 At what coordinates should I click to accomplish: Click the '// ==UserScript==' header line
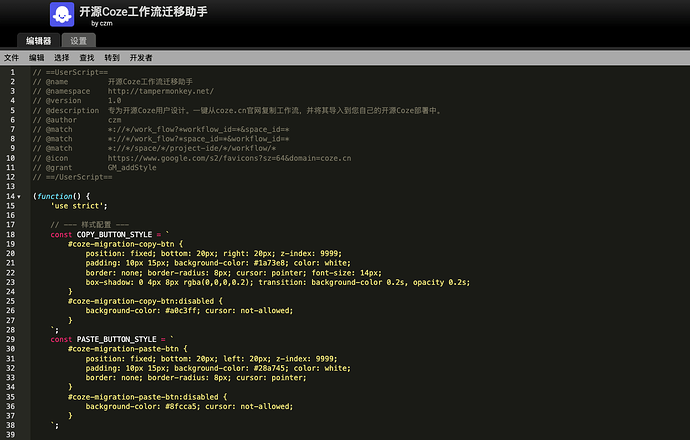70,72
